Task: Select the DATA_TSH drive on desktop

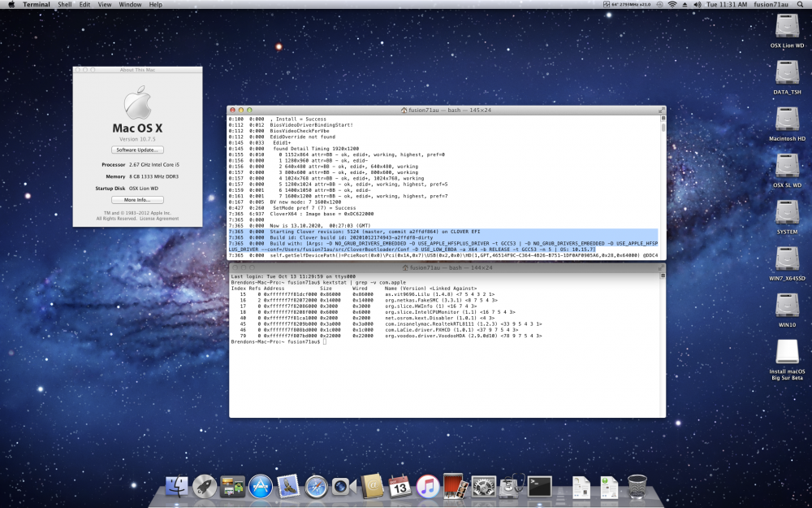Action: click(x=787, y=76)
